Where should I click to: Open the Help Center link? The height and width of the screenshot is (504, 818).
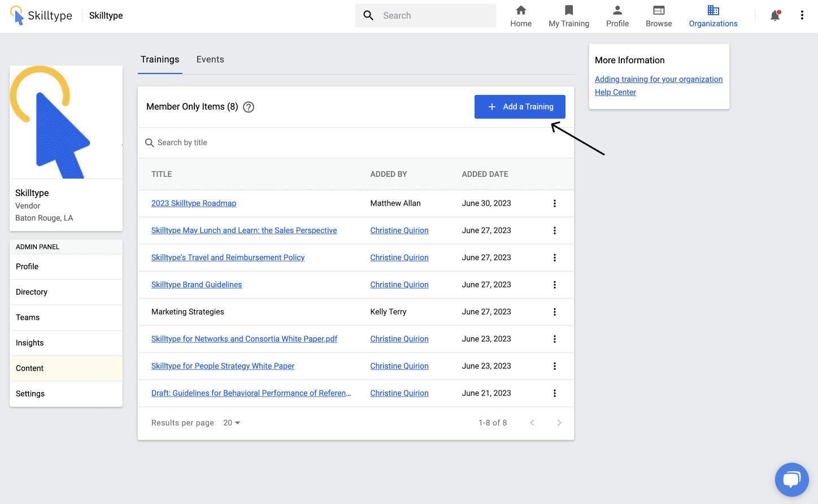[615, 92]
